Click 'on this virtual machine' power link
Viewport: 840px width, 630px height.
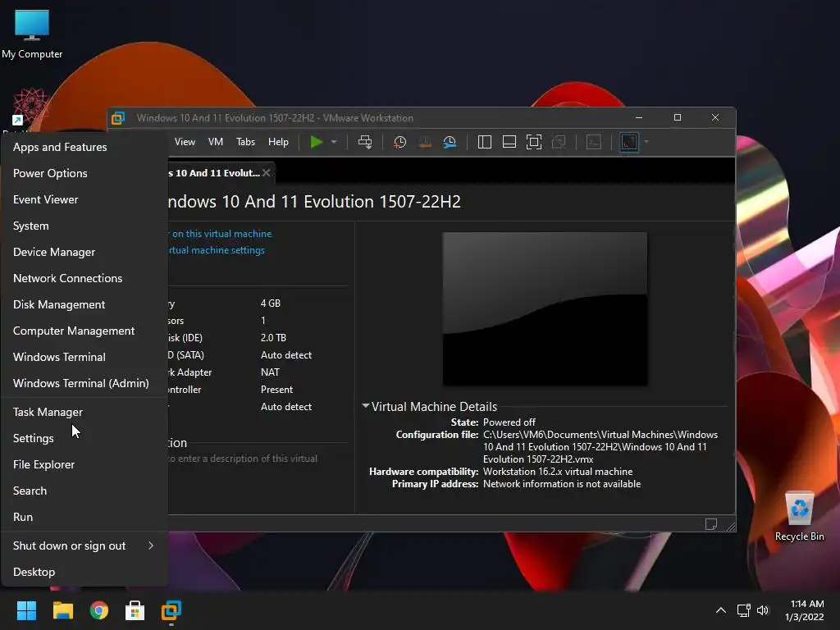point(221,234)
